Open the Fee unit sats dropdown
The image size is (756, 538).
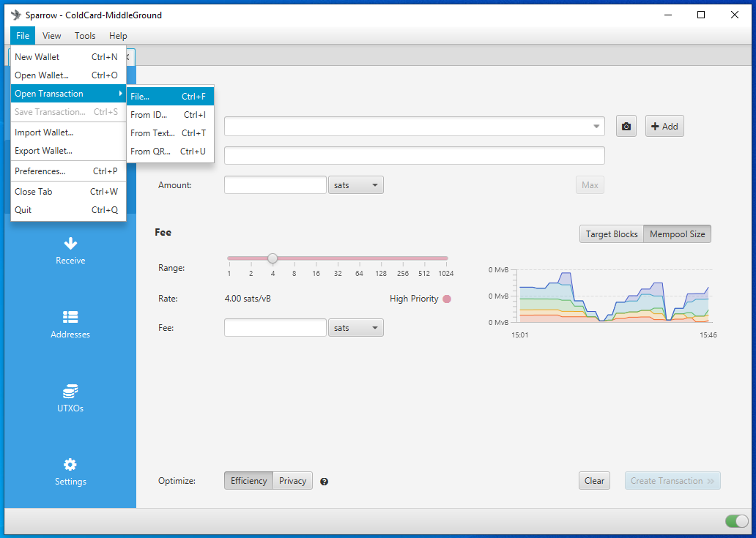click(356, 328)
